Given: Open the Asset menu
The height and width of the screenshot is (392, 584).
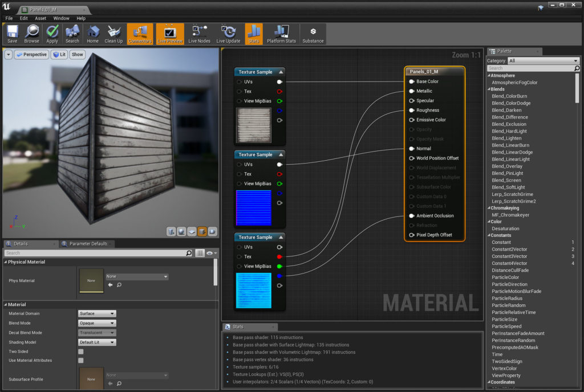Looking at the screenshot, I should (x=40, y=18).
